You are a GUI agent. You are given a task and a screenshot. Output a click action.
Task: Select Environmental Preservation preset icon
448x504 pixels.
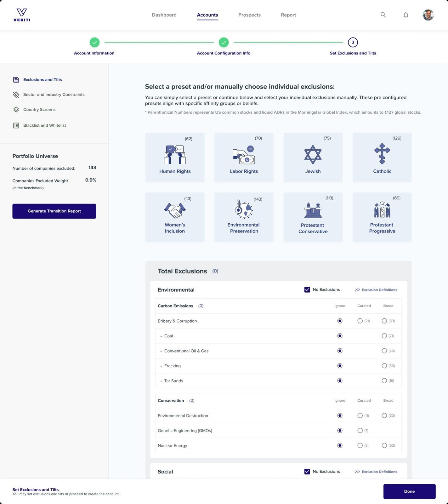[x=243, y=209]
